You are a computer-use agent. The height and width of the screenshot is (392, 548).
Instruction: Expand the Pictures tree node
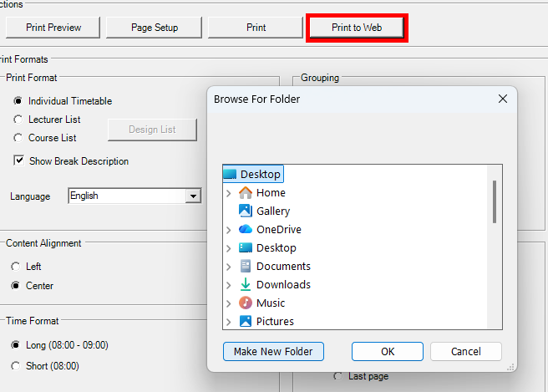pos(229,322)
